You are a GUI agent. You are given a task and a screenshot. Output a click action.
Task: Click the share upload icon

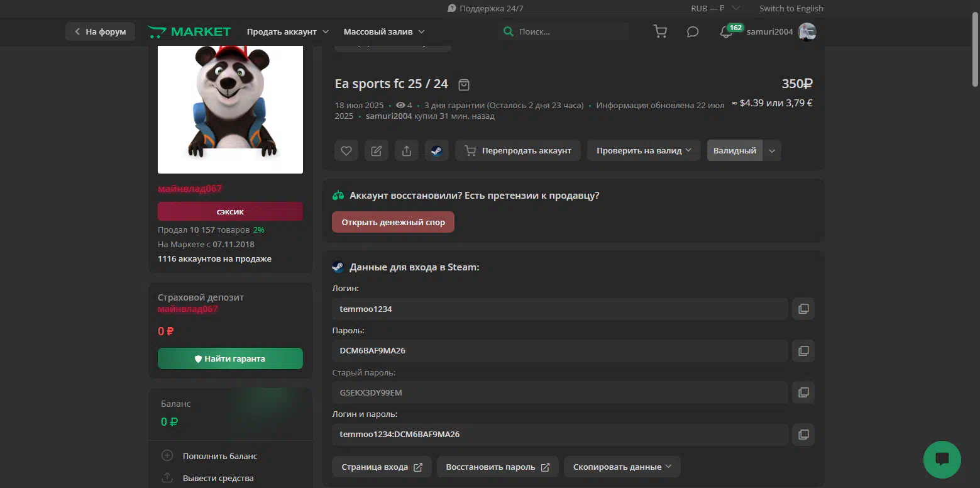click(x=407, y=151)
